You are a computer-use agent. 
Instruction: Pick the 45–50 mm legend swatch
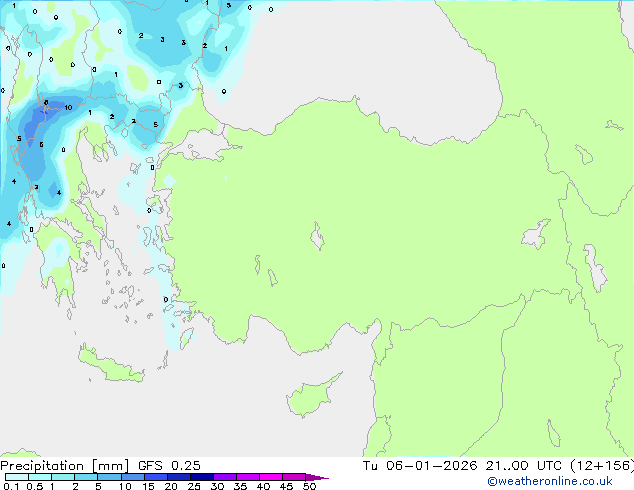294,477
